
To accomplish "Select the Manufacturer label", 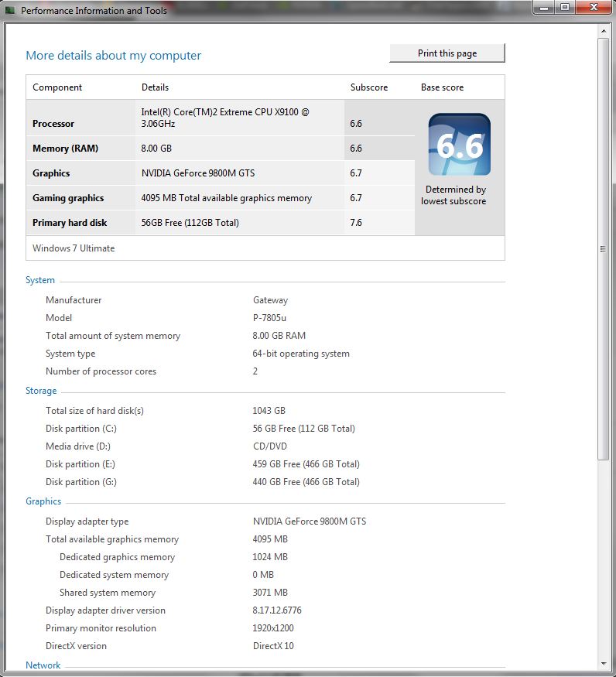I will click(x=74, y=300).
